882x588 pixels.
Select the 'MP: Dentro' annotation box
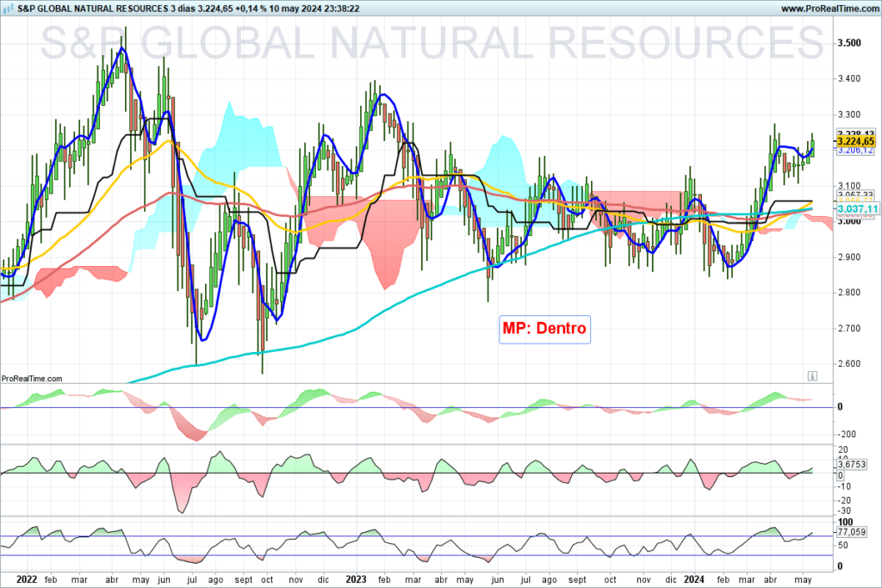[544, 329]
